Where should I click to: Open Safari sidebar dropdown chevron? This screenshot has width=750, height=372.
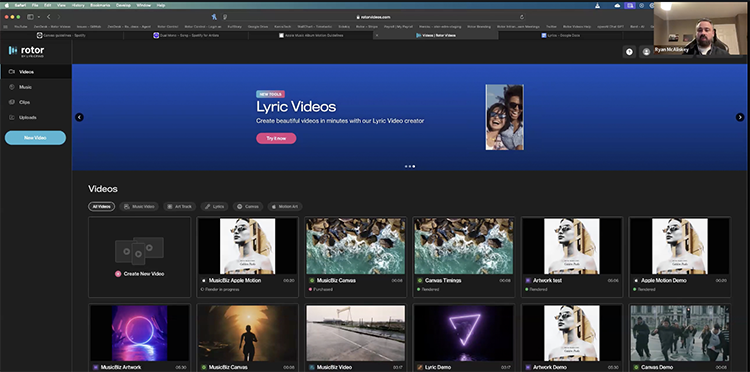point(38,17)
